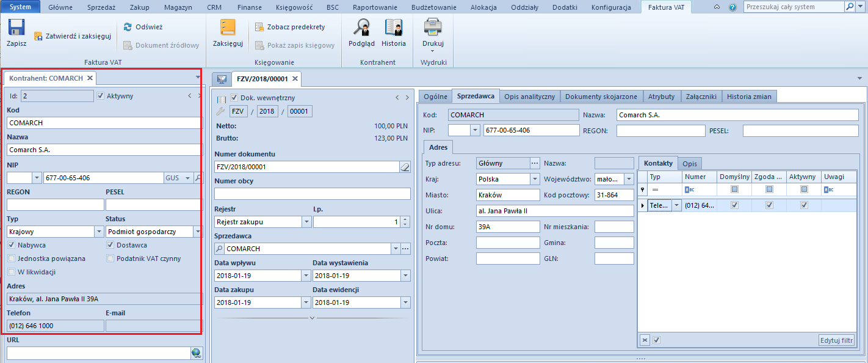868x363 pixels.
Task: Toggle the Aktywny checkbox in Kontrahent panel
Action: (x=101, y=96)
